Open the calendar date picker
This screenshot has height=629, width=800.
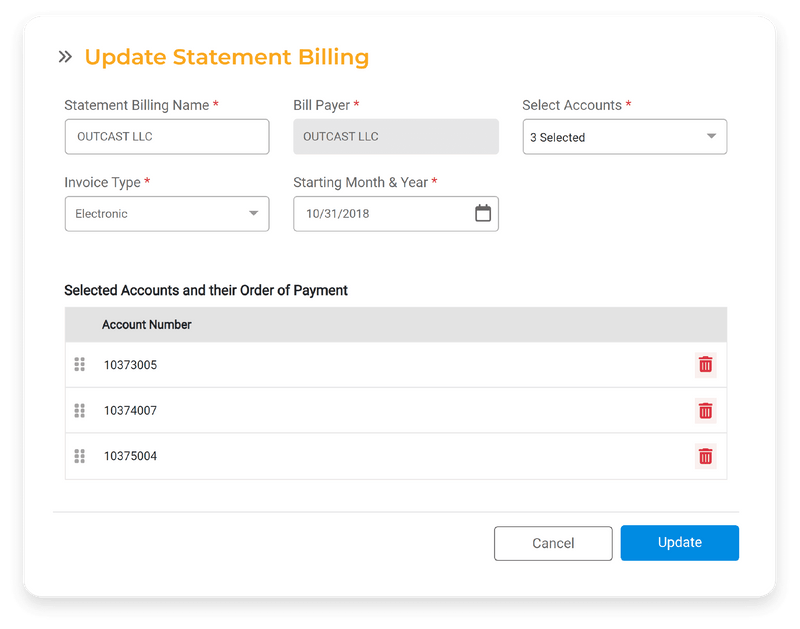point(483,213)
